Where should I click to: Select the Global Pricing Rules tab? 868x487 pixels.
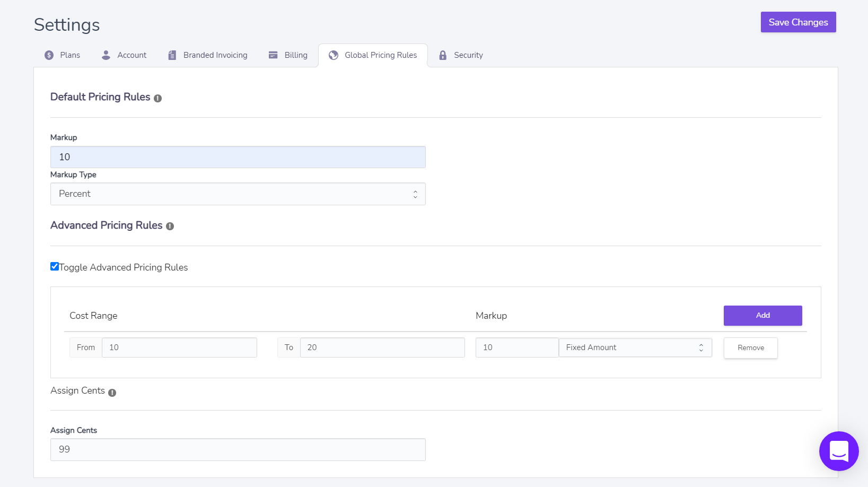coord(373,55)
